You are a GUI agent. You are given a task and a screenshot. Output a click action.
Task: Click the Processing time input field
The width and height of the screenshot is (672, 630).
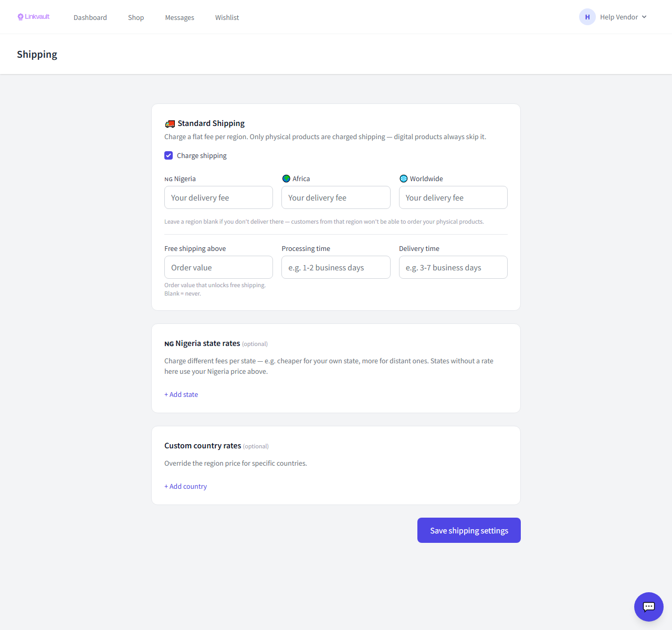point(336,267)
